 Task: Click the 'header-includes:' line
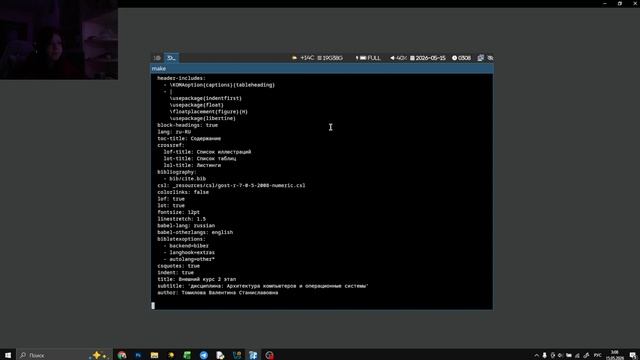point(182,78)
